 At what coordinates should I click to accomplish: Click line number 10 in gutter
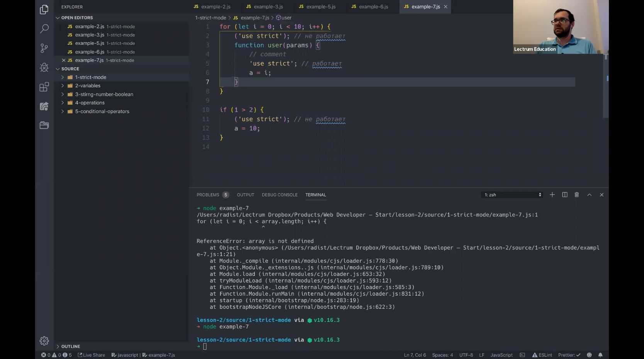pos(206,110)
